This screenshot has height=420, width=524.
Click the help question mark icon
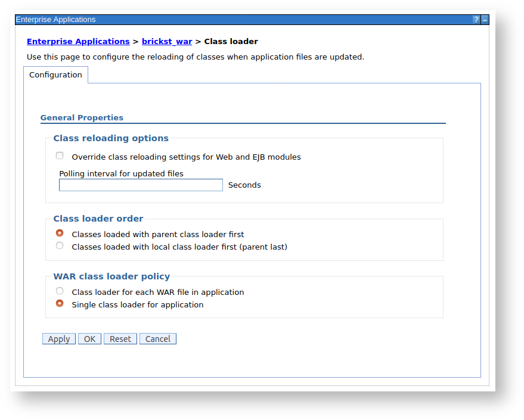[475, 19]
